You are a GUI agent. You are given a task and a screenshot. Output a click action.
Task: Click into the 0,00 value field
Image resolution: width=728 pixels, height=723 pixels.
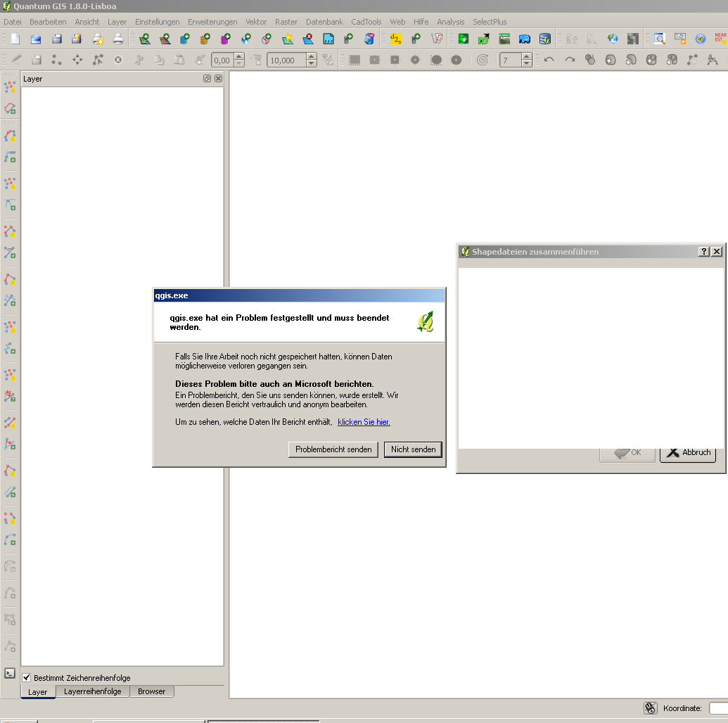point(223,60)
